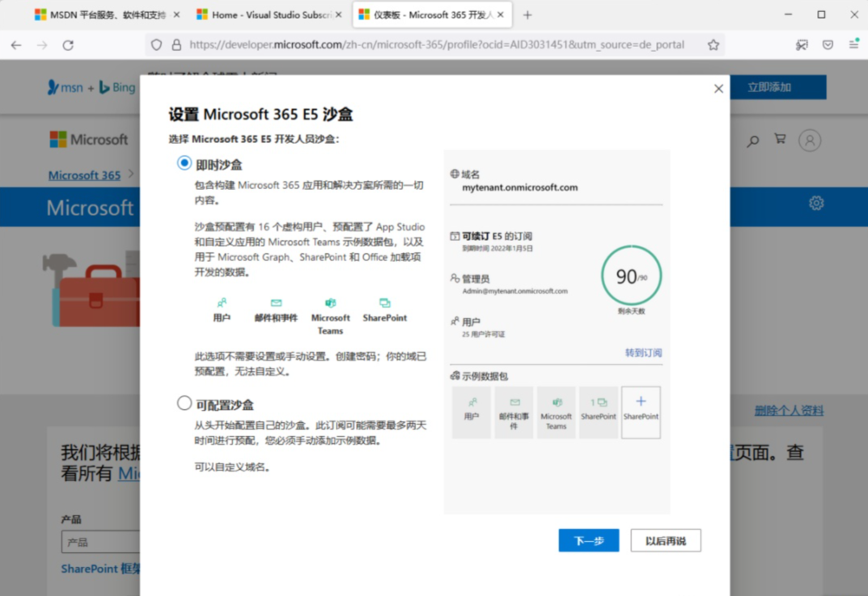Close the MSDN 平台服务 tab
The width and height of the screenshot is (868, 596).
coord(176,15)
